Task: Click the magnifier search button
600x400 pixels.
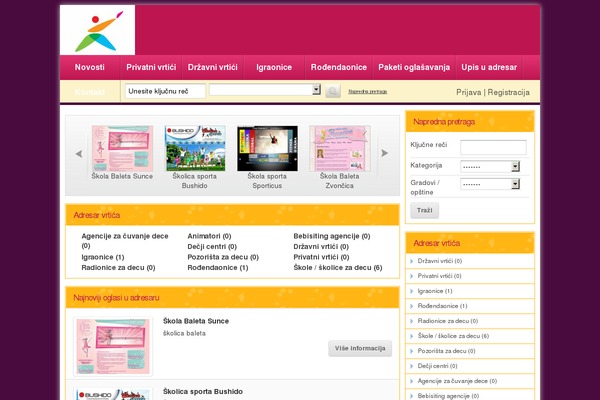Action: click(x=333, y=91)
